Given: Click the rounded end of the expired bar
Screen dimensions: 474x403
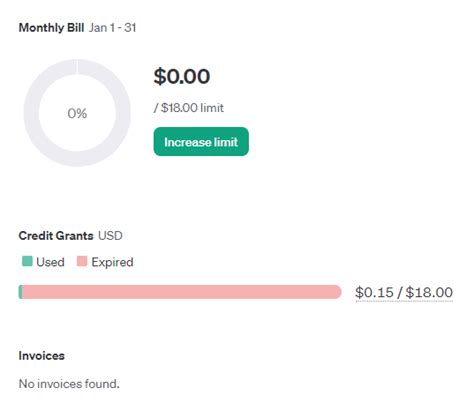Looking at the screenshot, I should click(336, 292).
